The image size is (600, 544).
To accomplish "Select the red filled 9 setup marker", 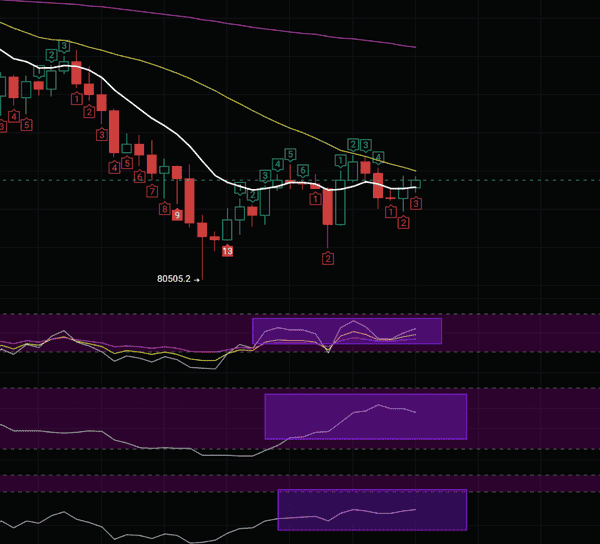I will pos(177,215).
